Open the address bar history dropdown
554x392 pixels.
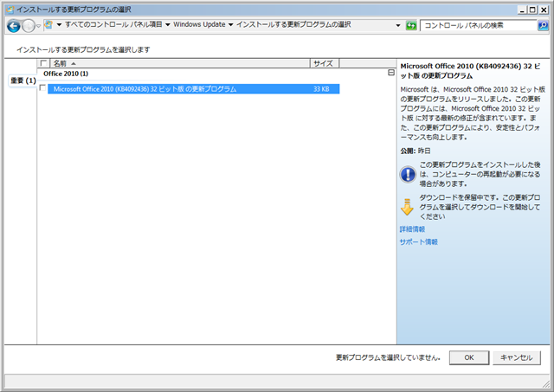(398, 25)
